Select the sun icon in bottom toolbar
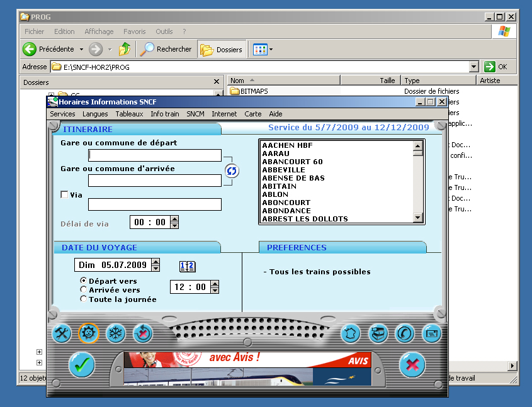 pyautogui.click(x=89, y=333)
